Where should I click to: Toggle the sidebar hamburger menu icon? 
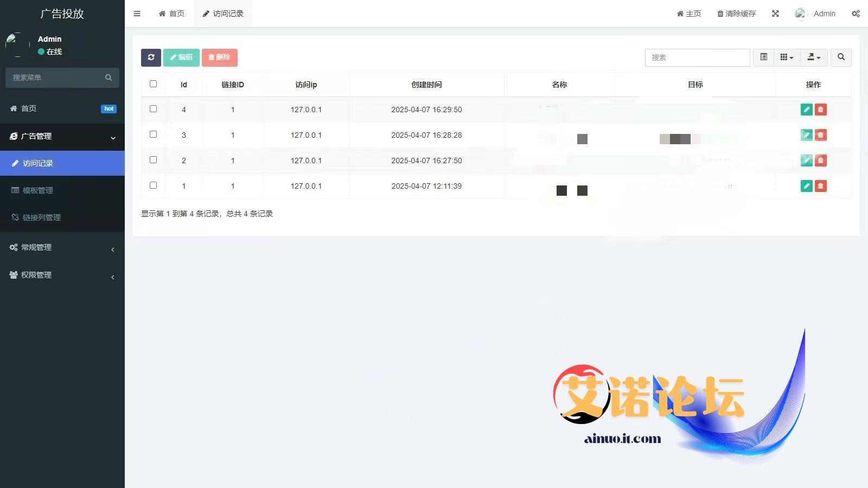(137, 14)
